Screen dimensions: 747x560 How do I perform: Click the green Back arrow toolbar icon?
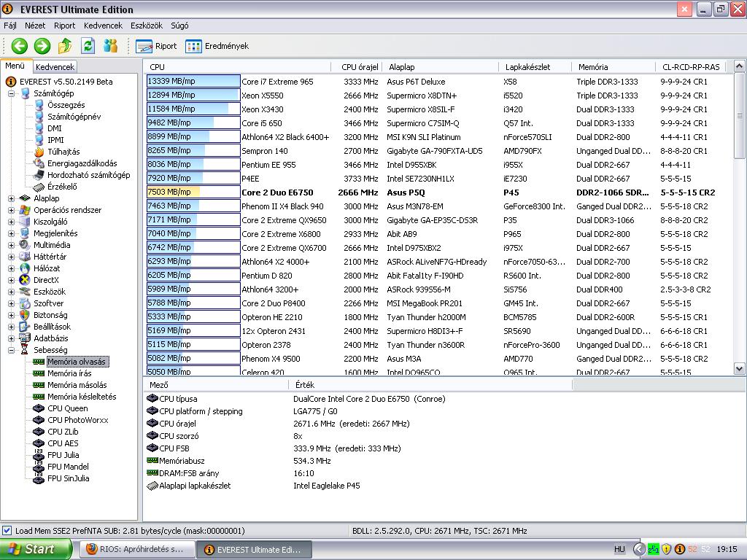20,46
